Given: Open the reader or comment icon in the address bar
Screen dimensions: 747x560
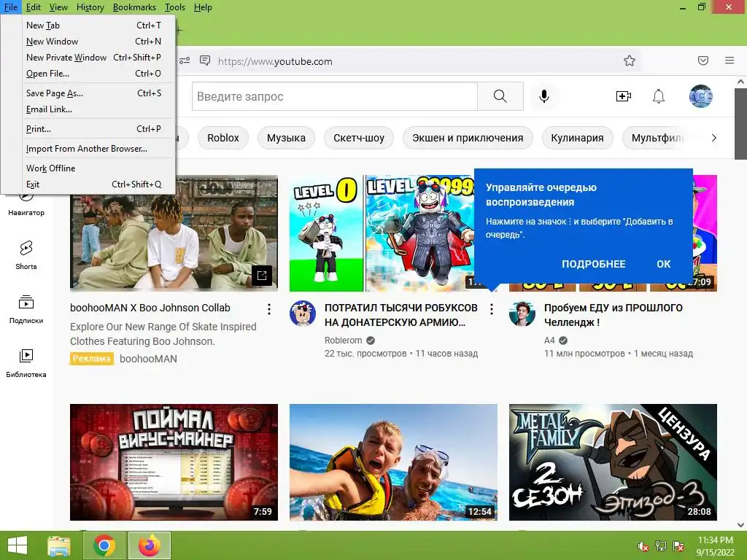Looking at the screenshot, I should [205, 61].
